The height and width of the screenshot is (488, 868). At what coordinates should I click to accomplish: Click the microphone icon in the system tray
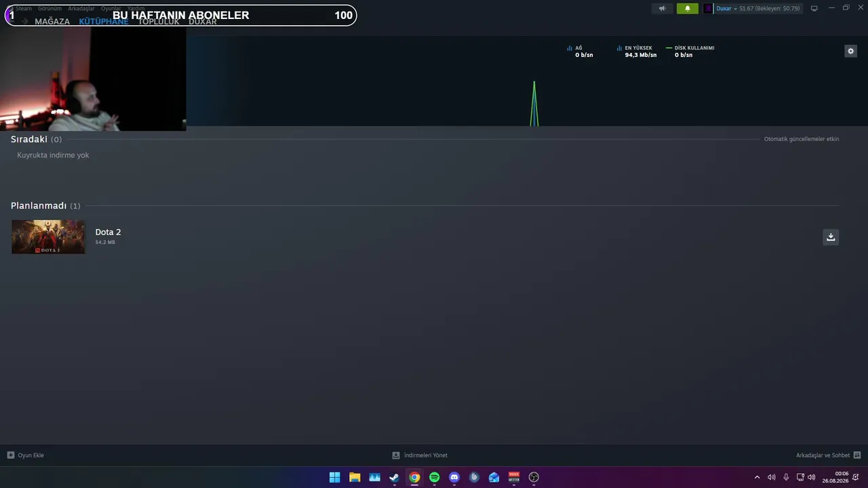786,477
